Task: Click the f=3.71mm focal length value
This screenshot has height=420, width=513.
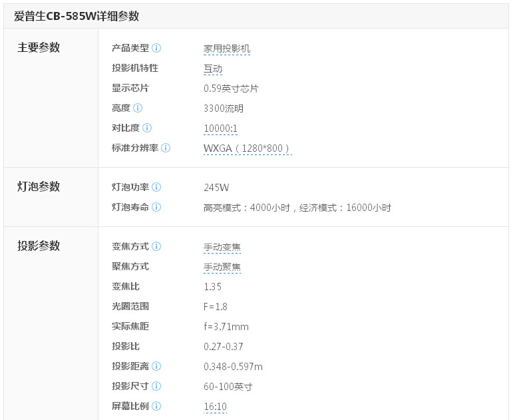Action: click(x=226, y=327)
